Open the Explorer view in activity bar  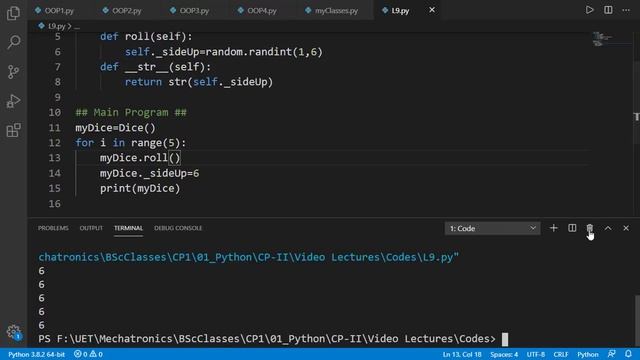tap(13, 13)
